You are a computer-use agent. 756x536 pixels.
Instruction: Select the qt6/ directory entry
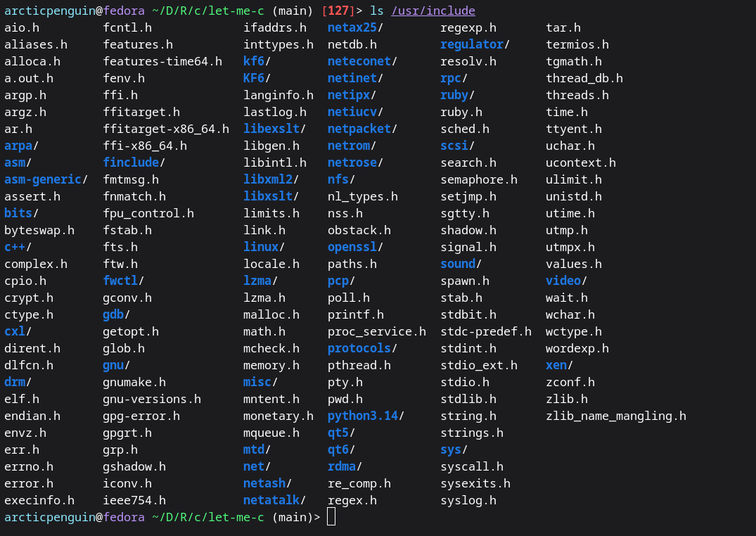pos(341,449)
